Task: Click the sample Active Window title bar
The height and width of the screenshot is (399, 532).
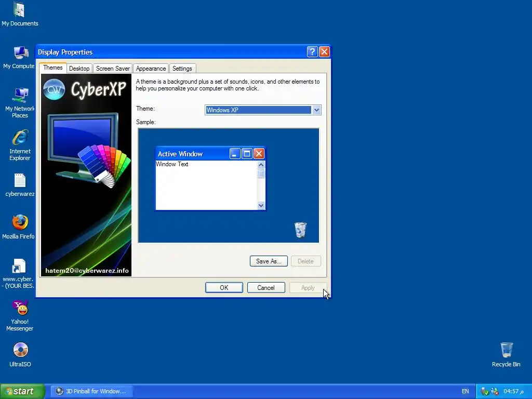Action: (210, 154)
